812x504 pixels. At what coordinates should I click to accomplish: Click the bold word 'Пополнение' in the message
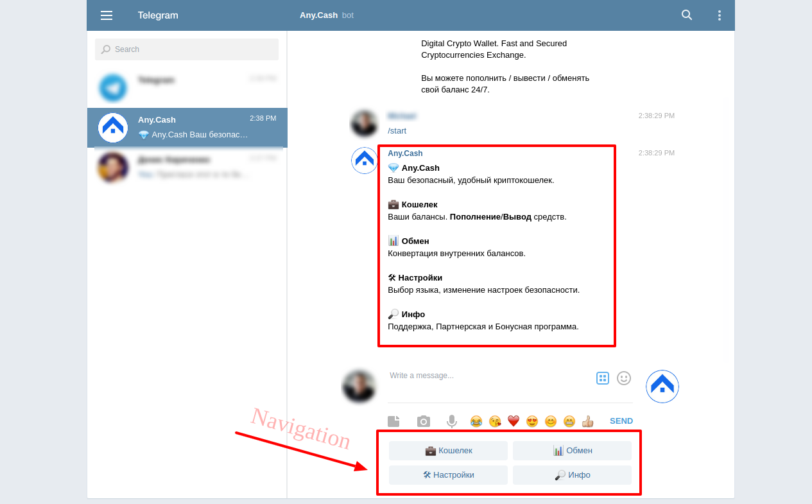475,217
